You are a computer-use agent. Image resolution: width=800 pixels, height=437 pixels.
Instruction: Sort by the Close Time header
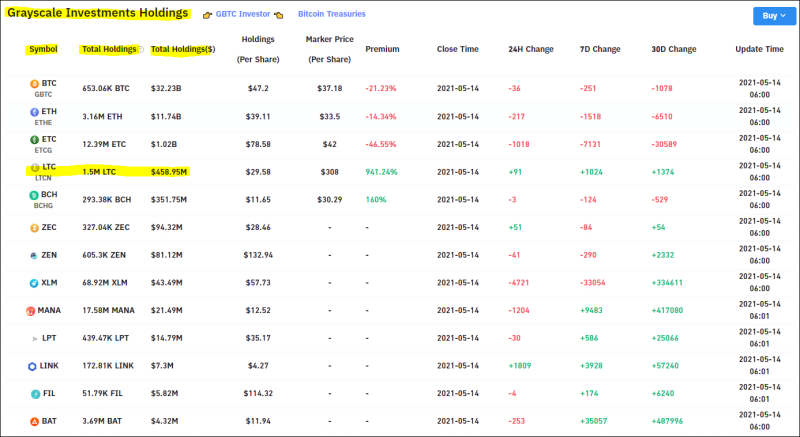(458, 49)
